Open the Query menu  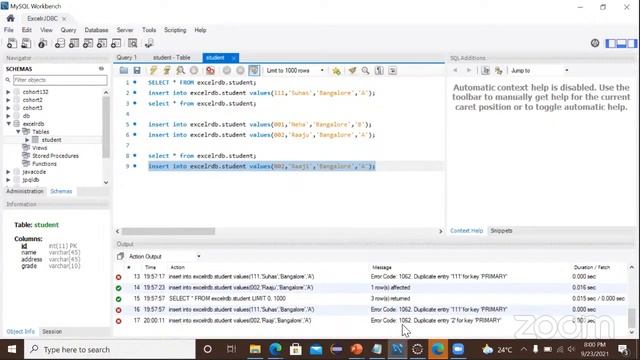(68, 30)
